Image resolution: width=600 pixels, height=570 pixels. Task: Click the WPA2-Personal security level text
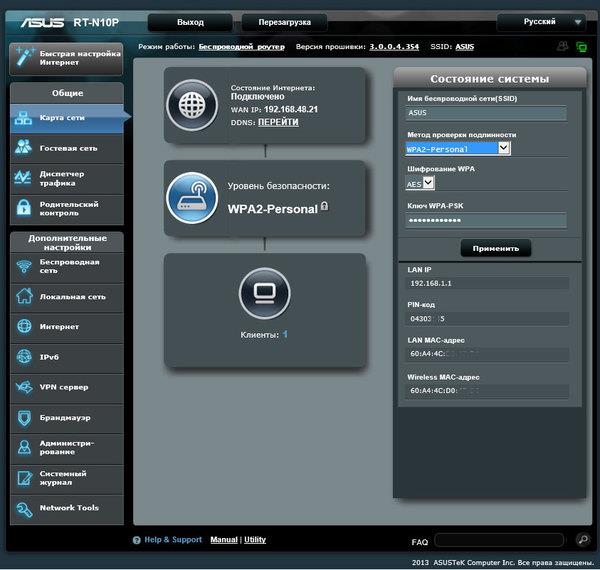pos(272,209)
